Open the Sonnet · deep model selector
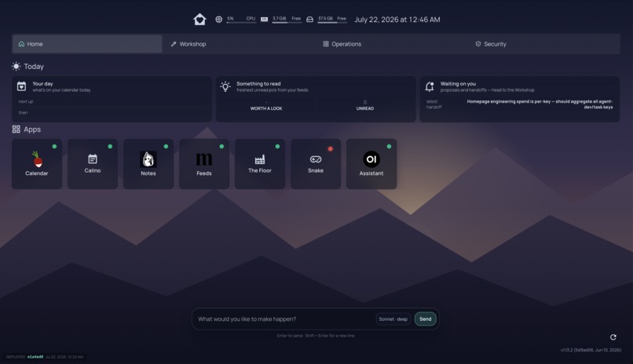 pos(393,318)
